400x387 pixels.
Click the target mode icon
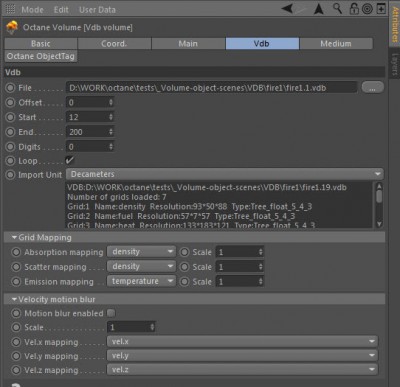(367, 9)
